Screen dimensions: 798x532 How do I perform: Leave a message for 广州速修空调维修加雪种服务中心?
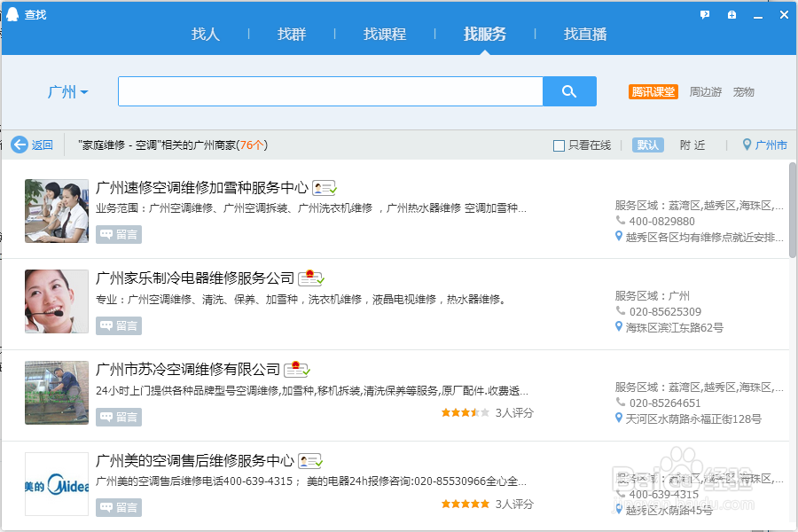(x=119, y=235)
